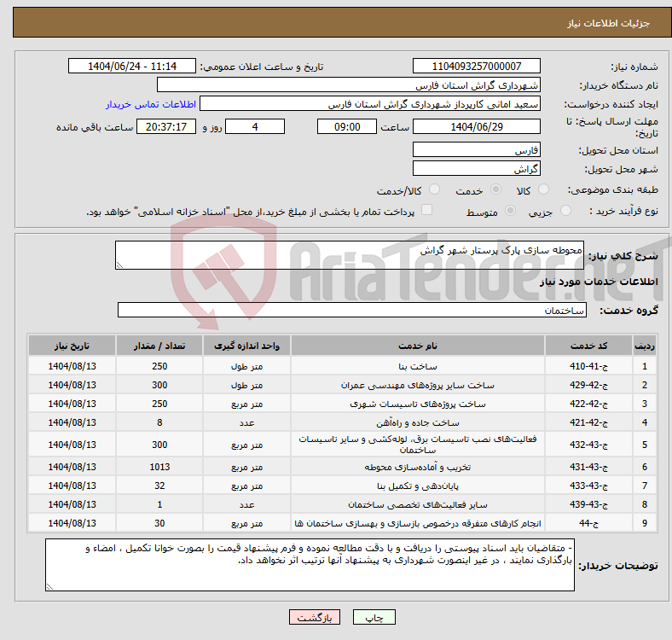Select the خدمت radio button

point(495,189)
